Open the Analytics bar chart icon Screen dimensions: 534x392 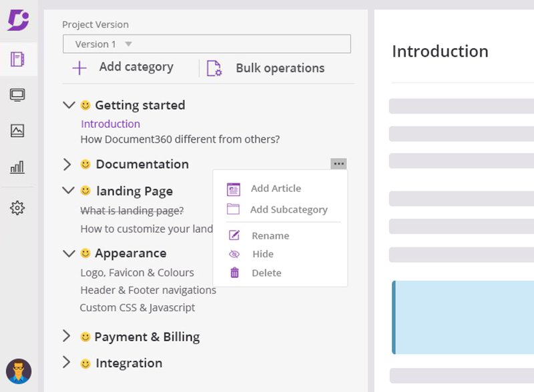[x=18, y=167]
